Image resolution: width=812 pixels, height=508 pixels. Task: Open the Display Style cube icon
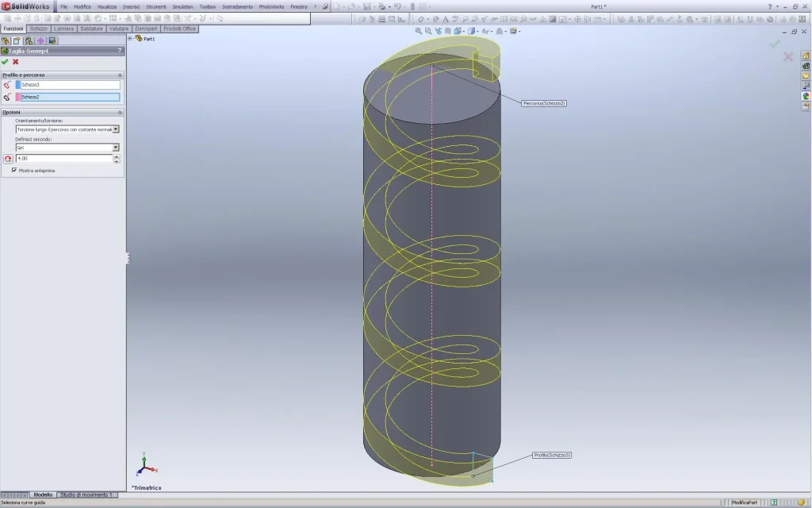pos(472,31)
